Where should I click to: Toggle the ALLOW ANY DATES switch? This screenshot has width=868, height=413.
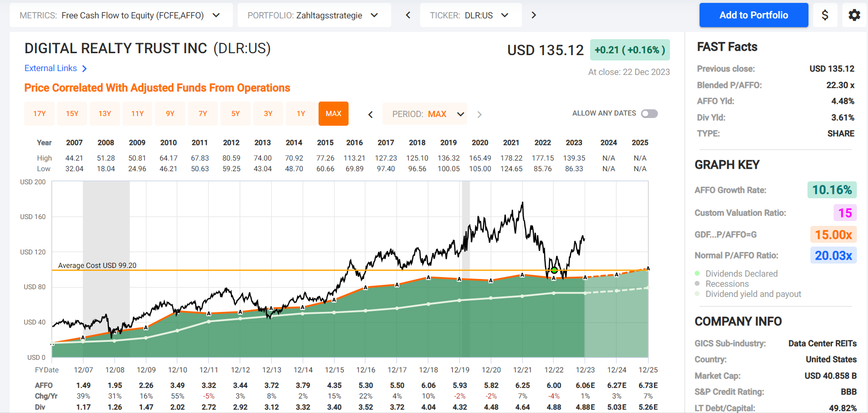point(649,114)
